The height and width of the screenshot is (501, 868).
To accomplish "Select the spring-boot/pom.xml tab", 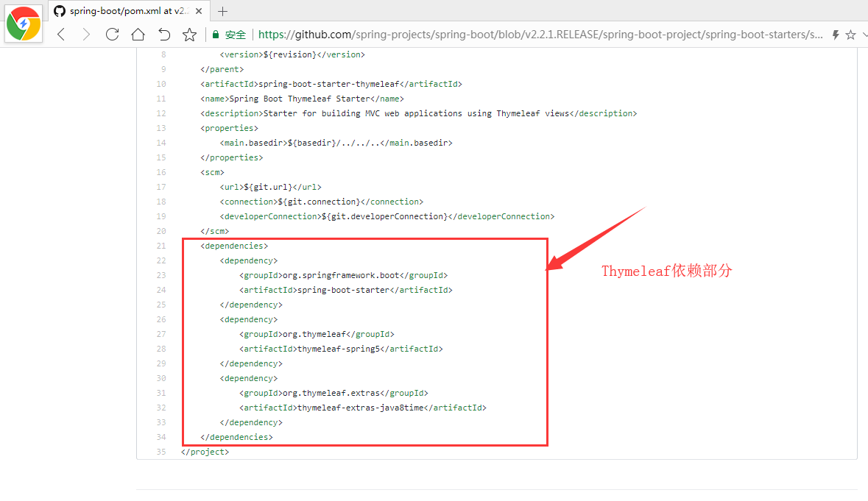I will point(128,11).
